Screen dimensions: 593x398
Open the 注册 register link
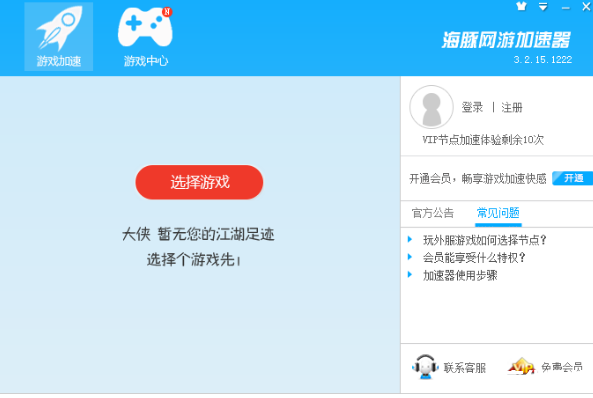pos(512,107)
